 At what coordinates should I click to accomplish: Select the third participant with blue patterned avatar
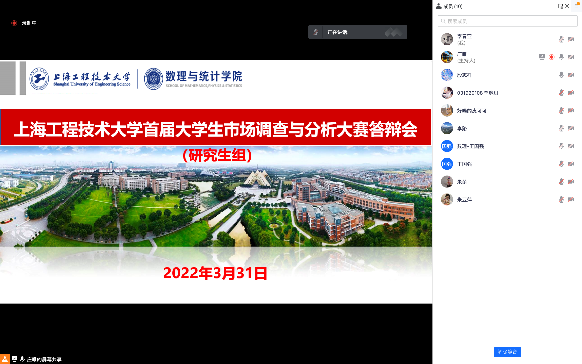tap(507, 75)
